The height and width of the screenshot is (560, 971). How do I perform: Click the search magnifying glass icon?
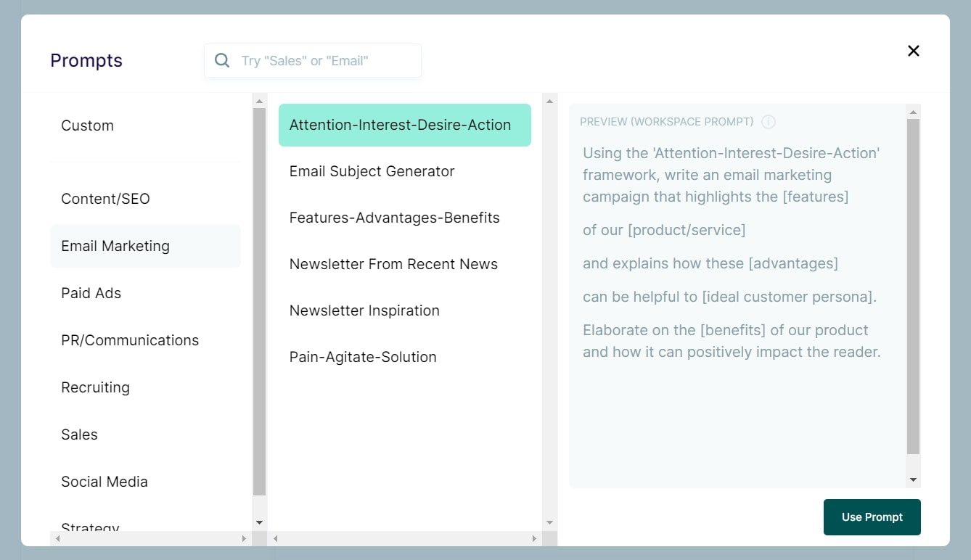click(221, 60)
